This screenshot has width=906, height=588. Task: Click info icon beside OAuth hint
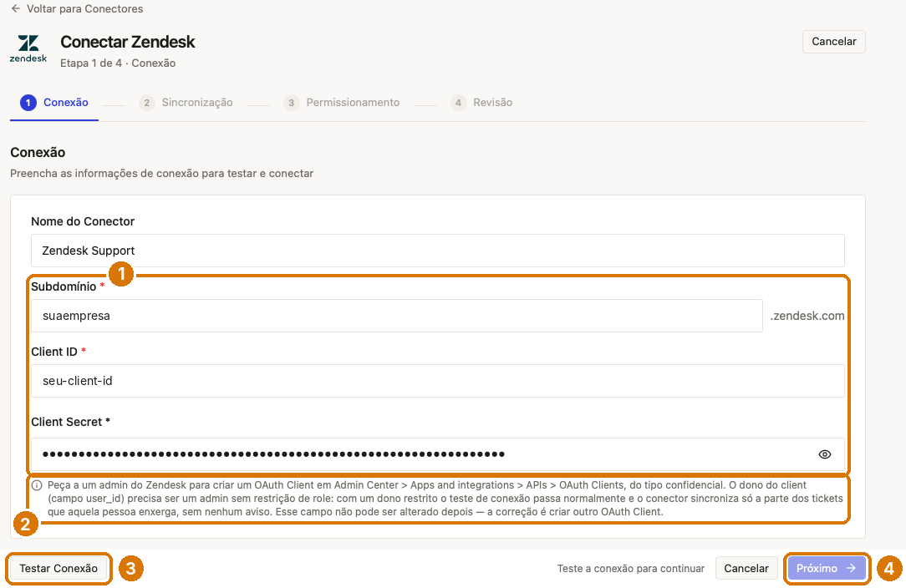37,485
